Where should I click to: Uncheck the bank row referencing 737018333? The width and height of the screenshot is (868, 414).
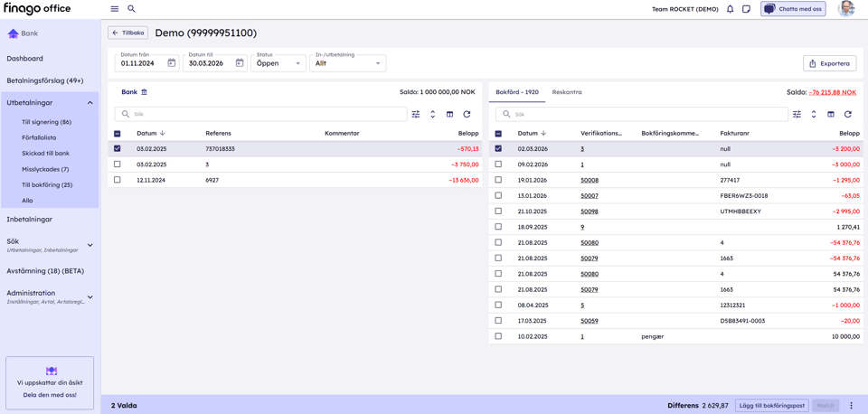(x=117, y=149)
